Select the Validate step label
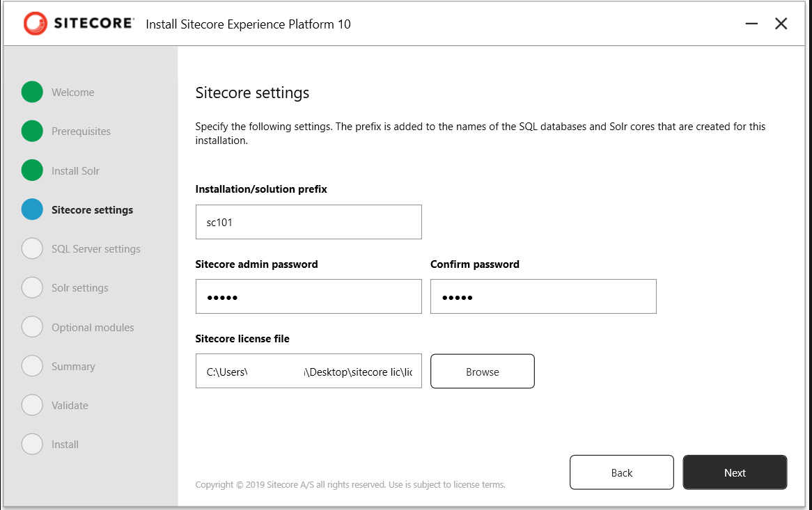 [70, 405]
